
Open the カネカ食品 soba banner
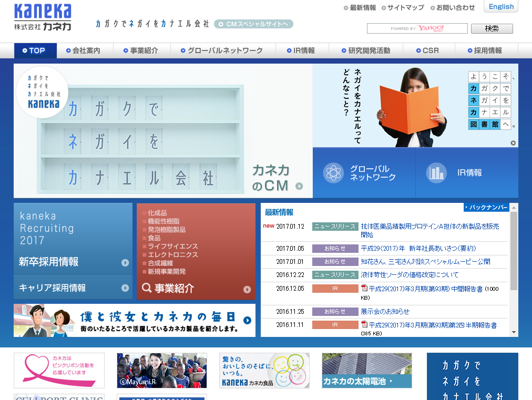click(x=264, y=371)
